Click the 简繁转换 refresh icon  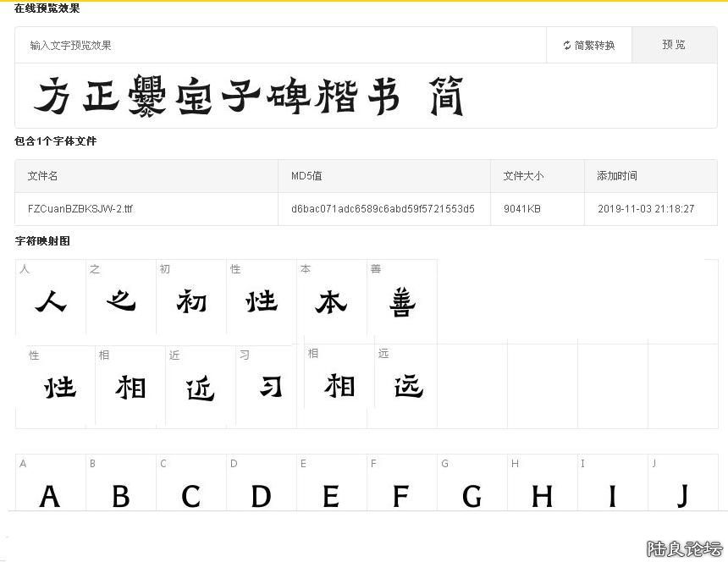[x=567, y=46]
